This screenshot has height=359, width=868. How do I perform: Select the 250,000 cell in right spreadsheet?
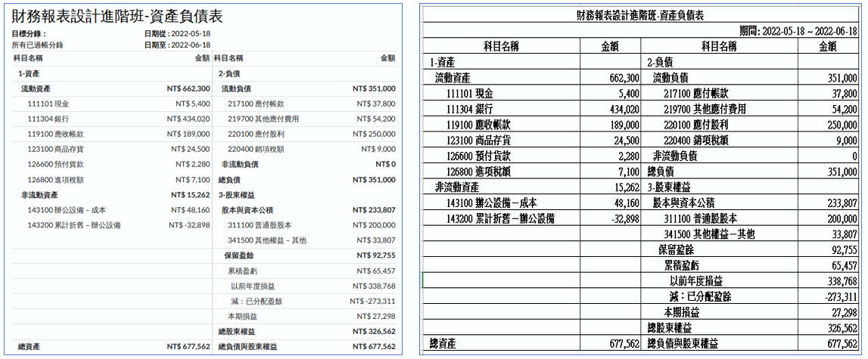pos(828,125)
